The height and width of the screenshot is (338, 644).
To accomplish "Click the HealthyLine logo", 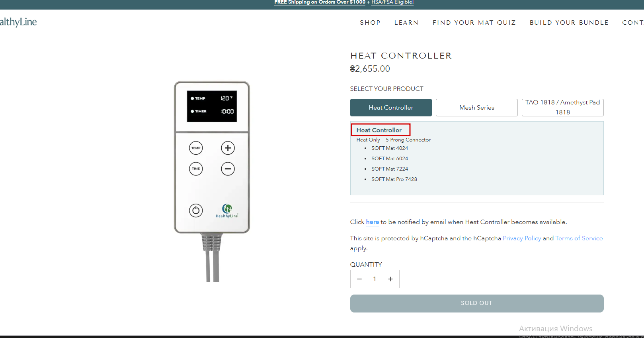I will click(x=18, y=22).
